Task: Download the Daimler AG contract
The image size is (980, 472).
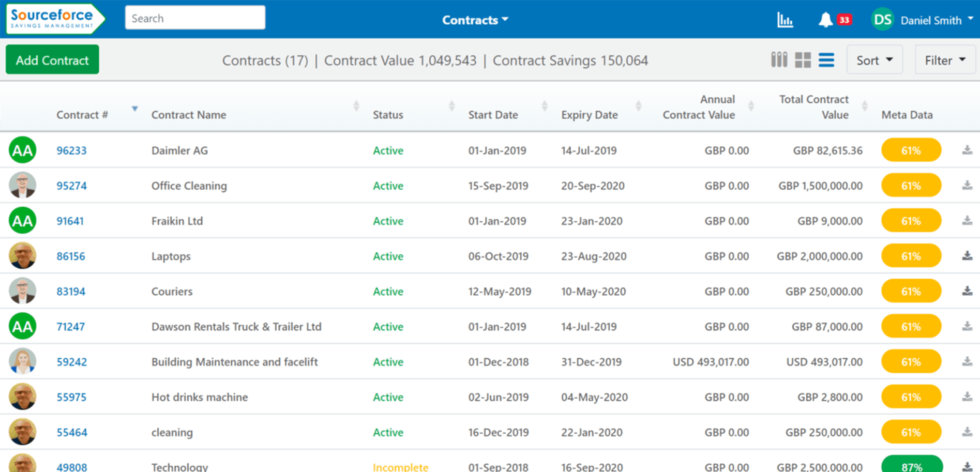Action: [967, 150]
